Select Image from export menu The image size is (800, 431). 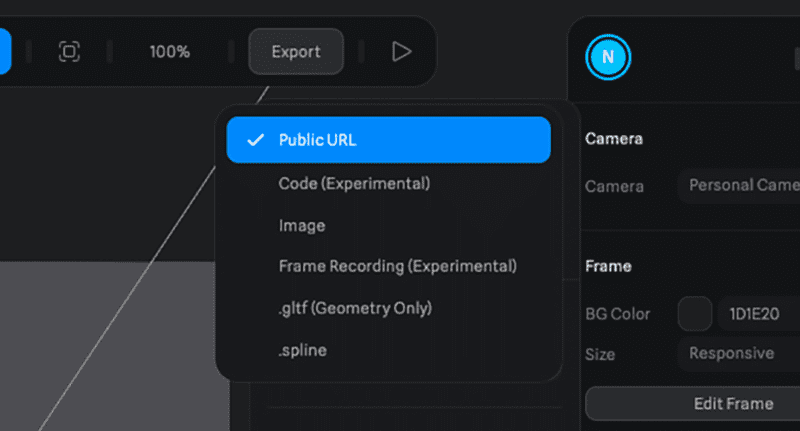pyautogui.click(x=302, y=226)
